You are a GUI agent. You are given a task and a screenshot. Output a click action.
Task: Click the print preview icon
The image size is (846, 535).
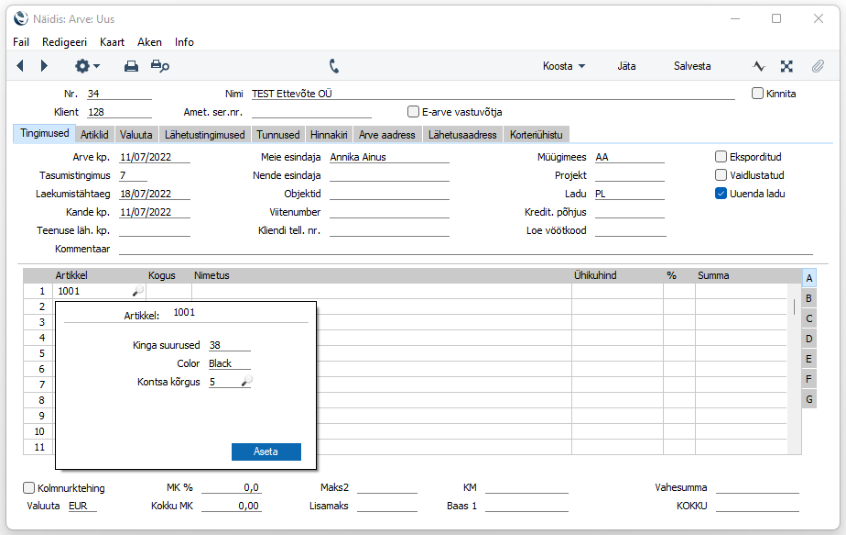160,66
